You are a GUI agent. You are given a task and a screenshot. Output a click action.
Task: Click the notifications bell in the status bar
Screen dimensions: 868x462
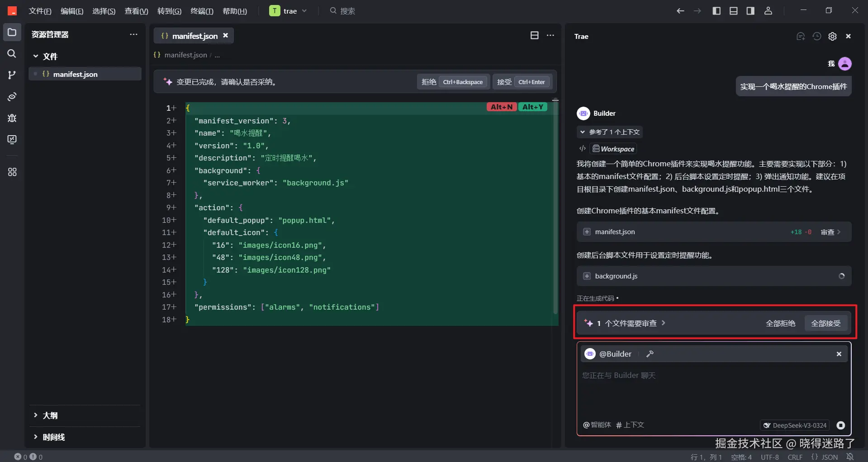point(850,457)
